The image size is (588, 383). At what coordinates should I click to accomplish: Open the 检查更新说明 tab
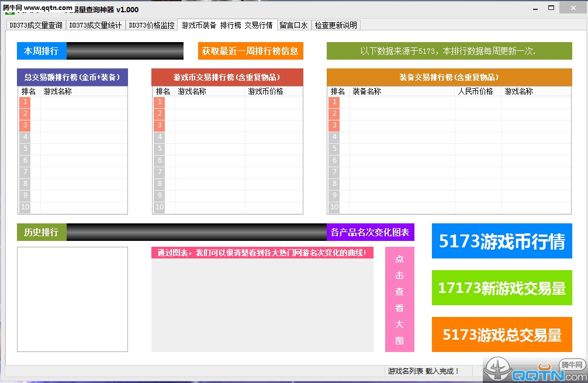[336, 25]
